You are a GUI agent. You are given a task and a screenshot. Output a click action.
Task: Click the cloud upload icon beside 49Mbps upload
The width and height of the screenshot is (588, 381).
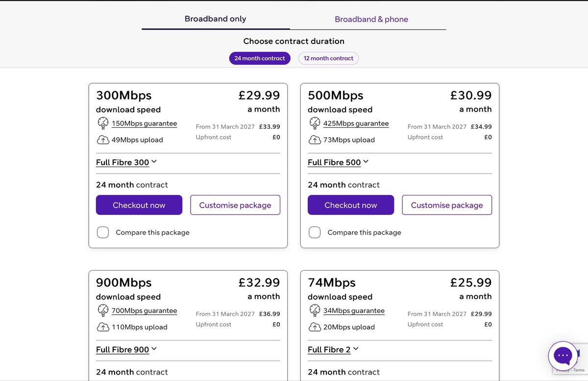click(x=103, y=140)
